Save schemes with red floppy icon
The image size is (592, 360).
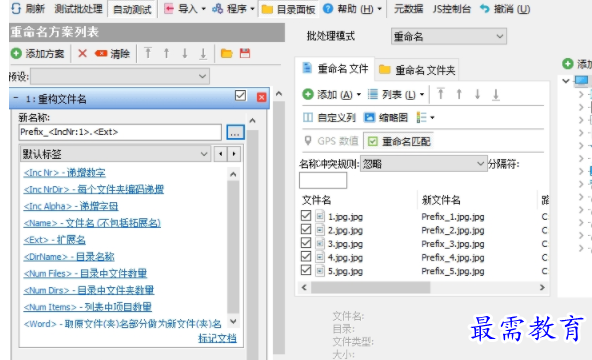click(x=245, y=53)
